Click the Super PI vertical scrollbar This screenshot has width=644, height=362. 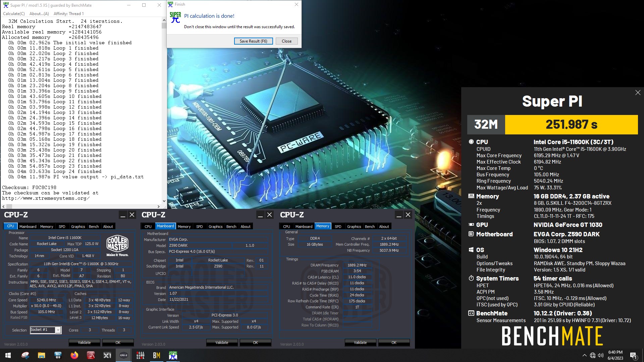[164, 111]
